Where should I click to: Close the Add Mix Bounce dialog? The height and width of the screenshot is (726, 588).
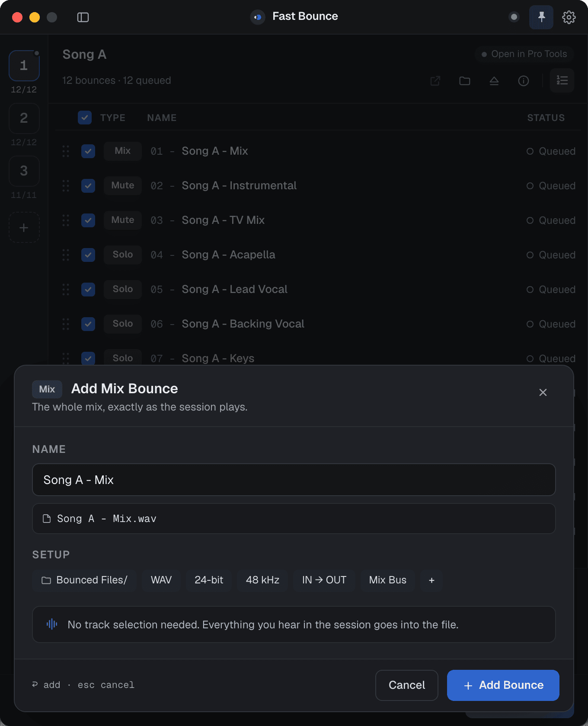[543, 392]
